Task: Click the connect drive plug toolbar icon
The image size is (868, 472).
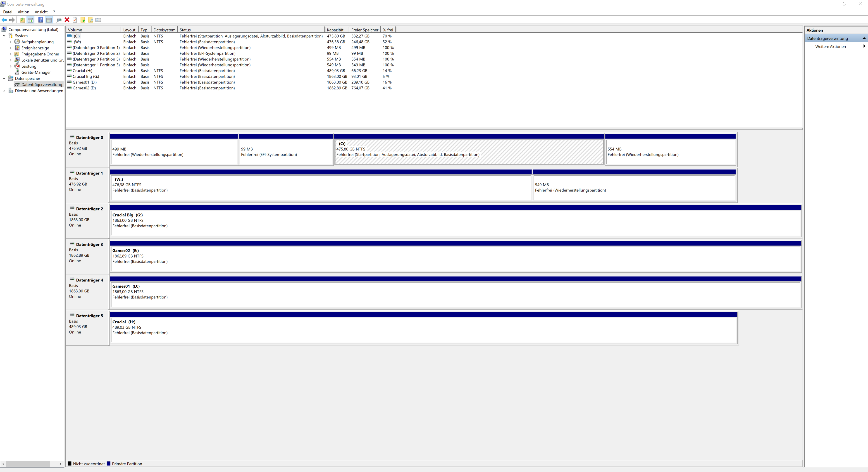Action: 59,20
